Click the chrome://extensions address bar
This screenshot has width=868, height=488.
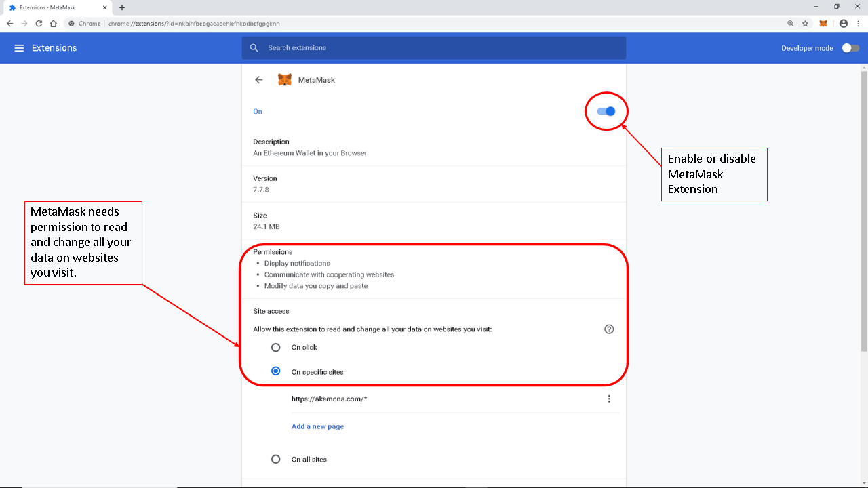pos(424,23)
